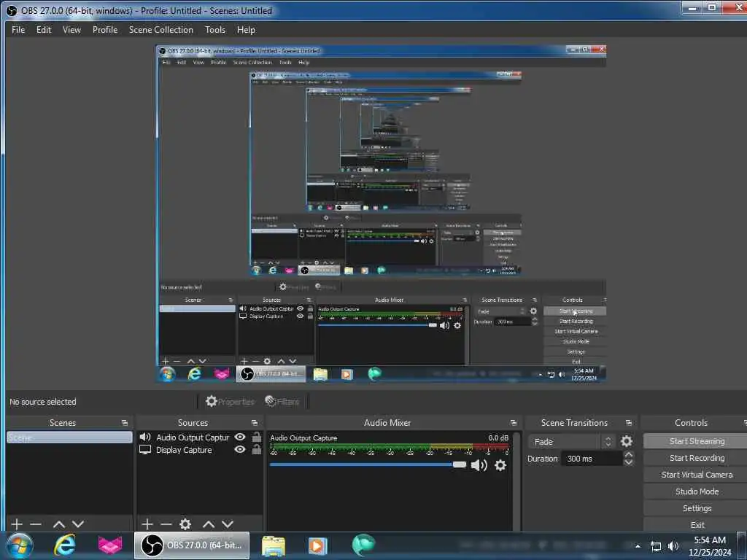Move source up with arrow icon
Image resolution: width=747 pixels, height=560 pixels.
(209, 524)
